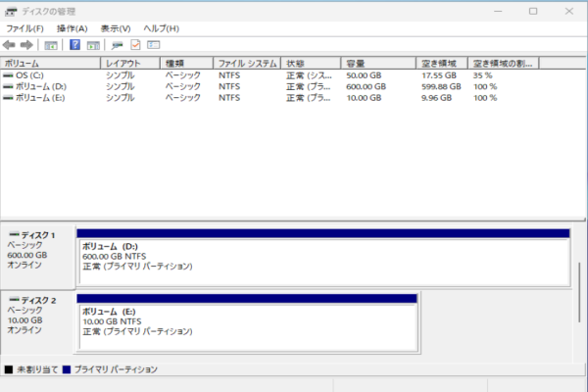The image size is (588, 392).
Task: Click the drive connect toolbar icon
Action: pyautogui.click(x=118, y=45)
